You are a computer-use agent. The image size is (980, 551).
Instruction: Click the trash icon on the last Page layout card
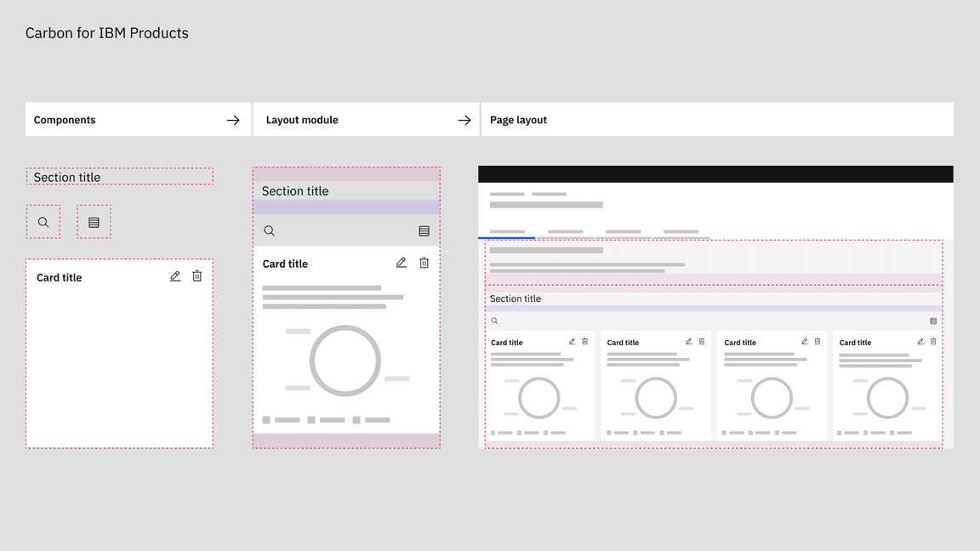932,341
